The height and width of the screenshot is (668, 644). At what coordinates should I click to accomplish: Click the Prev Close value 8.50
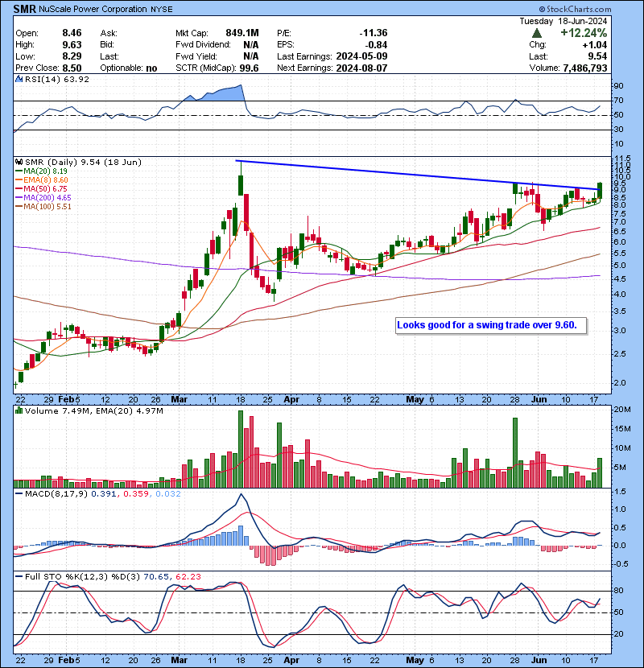click(72, 68)
